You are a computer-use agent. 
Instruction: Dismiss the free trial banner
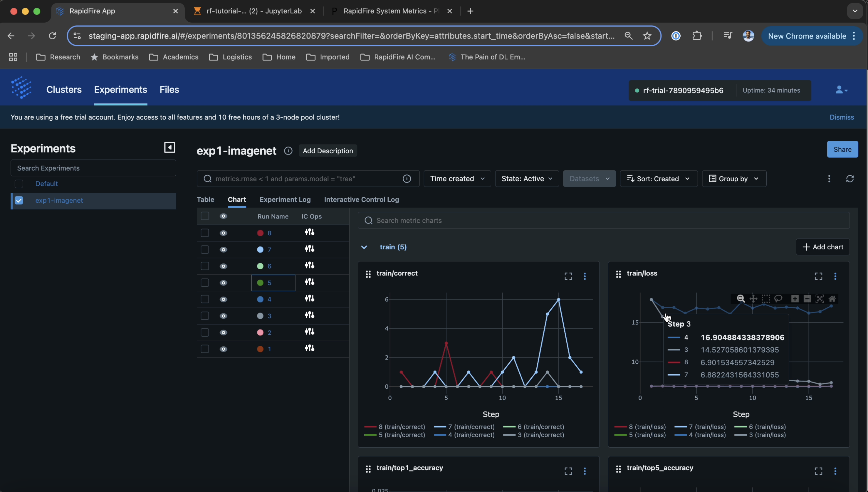pos(842,117)
